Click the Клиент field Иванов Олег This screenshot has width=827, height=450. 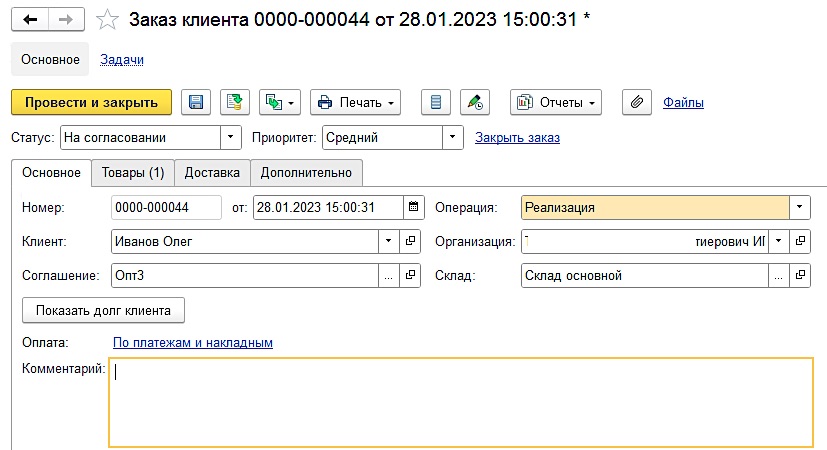245,241
